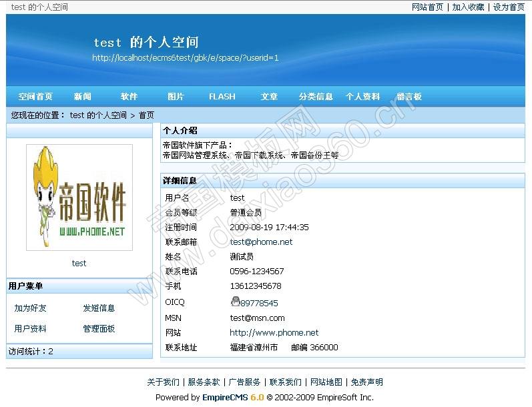The image size is (532, 407).
Task: Click the QQ penguin icon next to 89778545
Action: point(235,302)
